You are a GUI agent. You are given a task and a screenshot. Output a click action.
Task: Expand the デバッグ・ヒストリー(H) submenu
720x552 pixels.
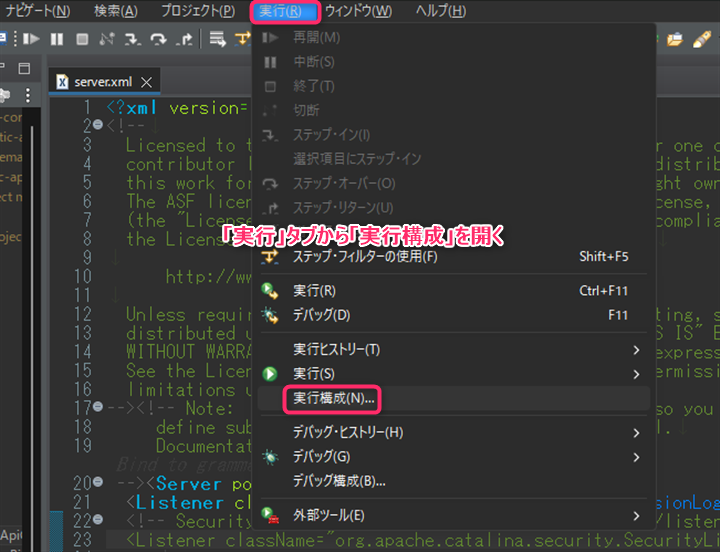coord(454,433)
